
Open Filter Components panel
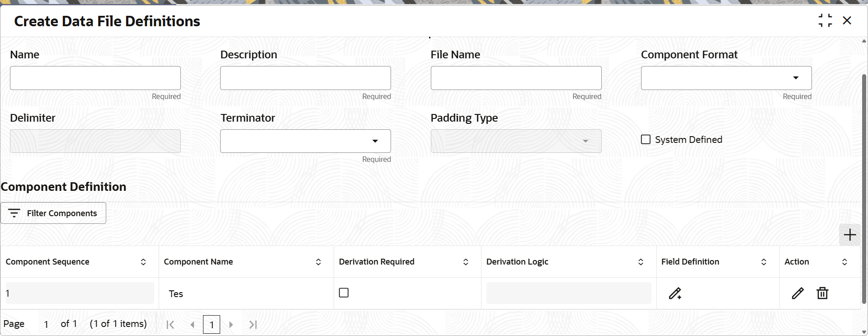pyautogui.click(x=53, y=213)
